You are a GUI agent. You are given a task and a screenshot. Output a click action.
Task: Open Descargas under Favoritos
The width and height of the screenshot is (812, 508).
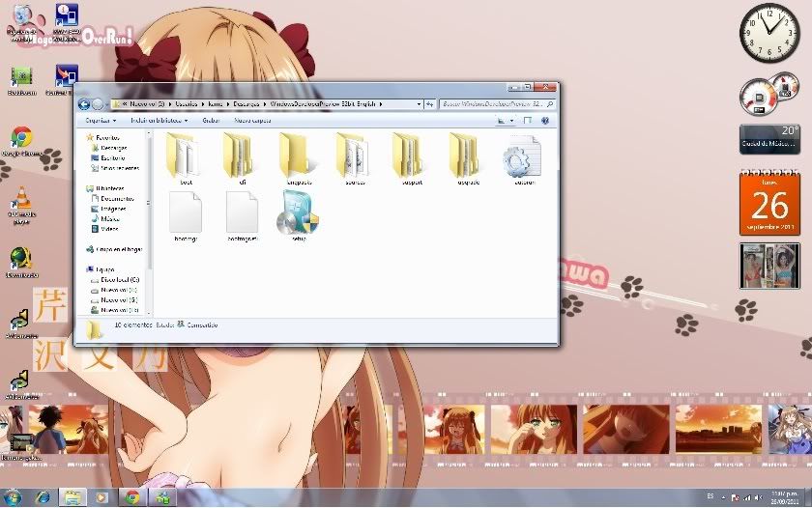114,148
